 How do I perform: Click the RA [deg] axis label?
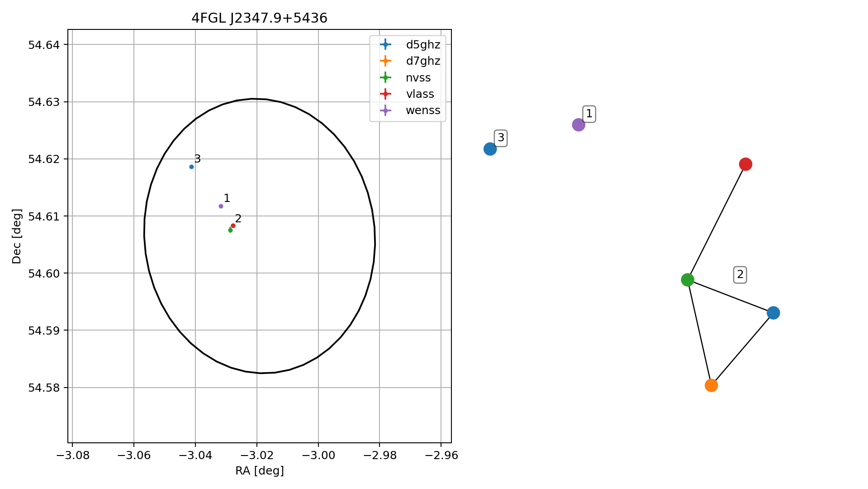(x=260, y=471)
